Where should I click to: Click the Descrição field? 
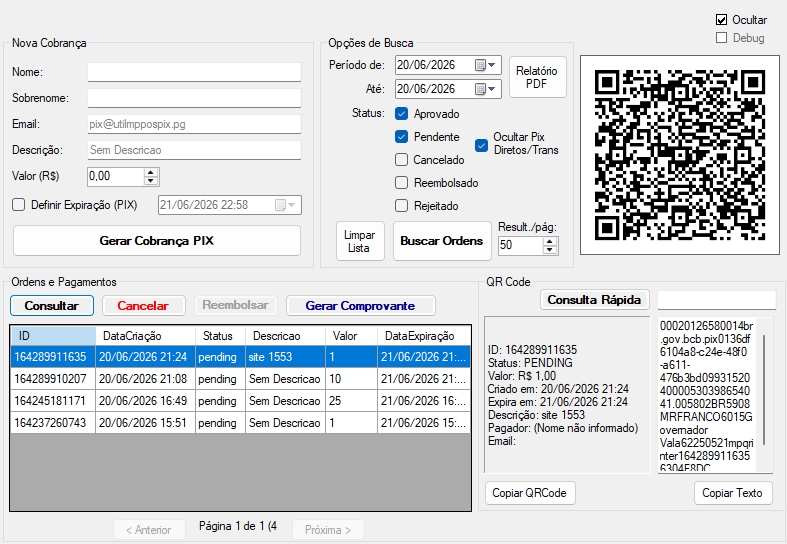click(194, 150)
